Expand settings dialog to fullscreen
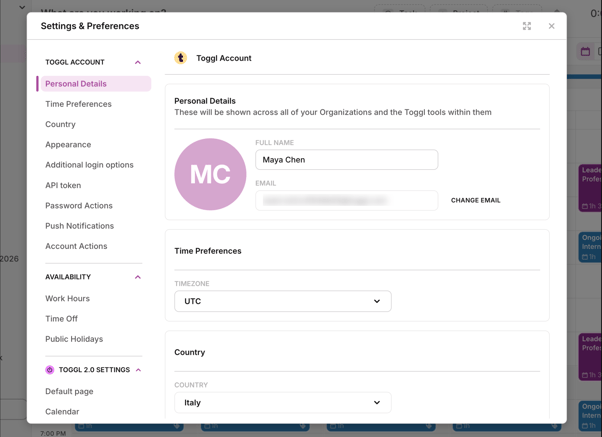Image resolution: width=602 pixels, height=437 pixels. point(527,26)
